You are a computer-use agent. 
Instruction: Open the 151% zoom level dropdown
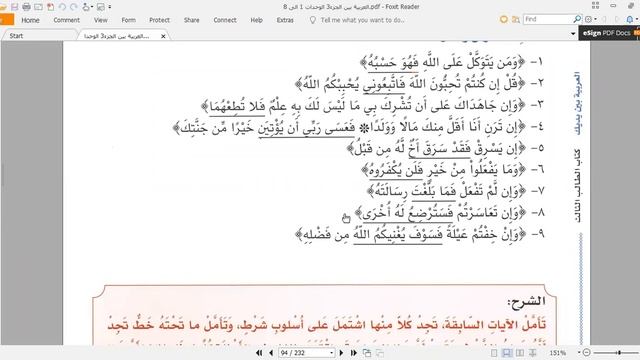579,353
